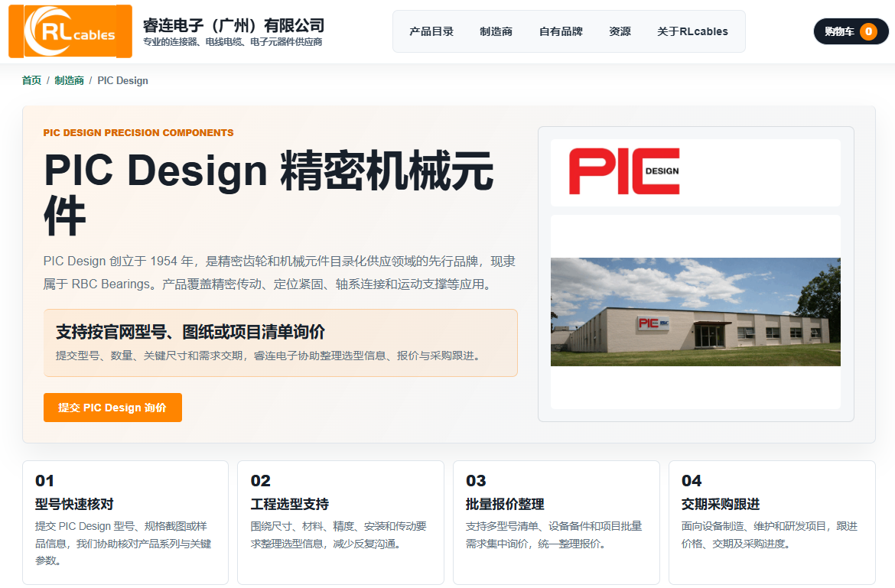
Task: Open the 资源 menu item
Action: [x=620, y=31]
